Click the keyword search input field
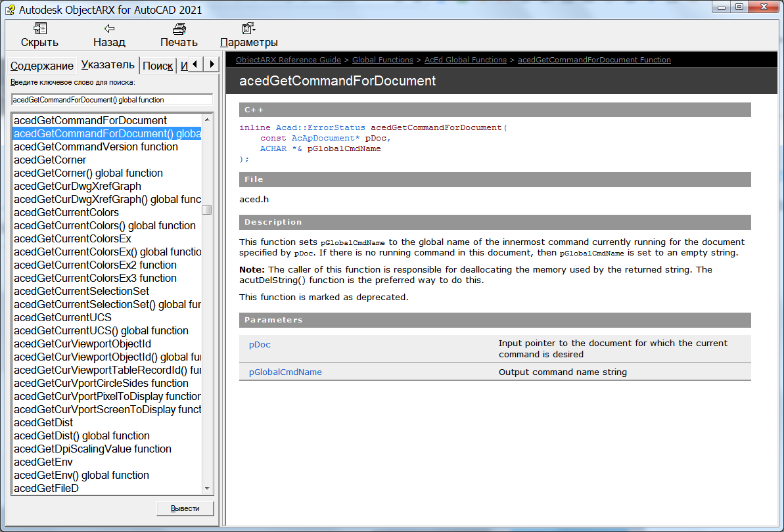 point(112,100)
